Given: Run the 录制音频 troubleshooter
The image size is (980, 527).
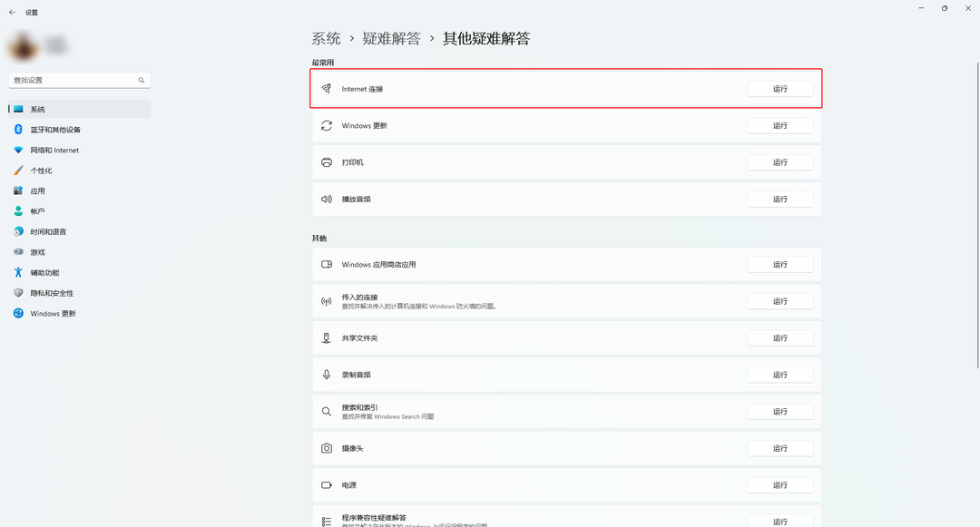Looking at the screenshot, I should [x=780, y=375].
